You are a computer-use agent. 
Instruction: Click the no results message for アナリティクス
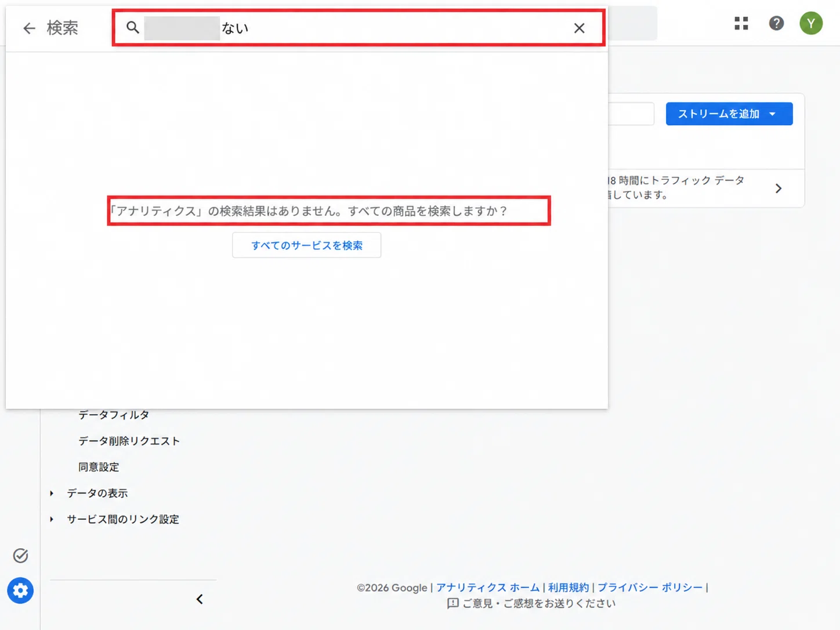click(309, 211)
